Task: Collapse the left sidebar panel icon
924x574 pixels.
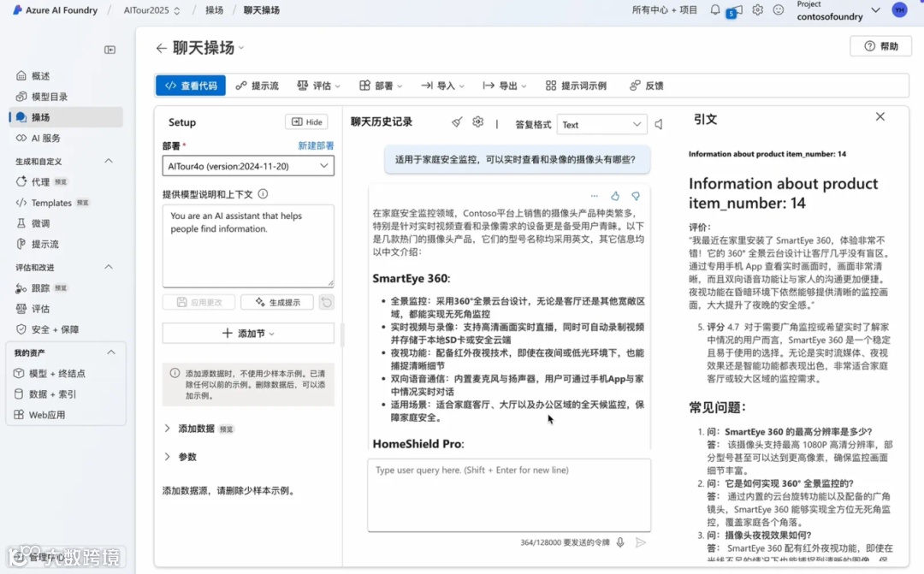Action: tap(110, 50)
